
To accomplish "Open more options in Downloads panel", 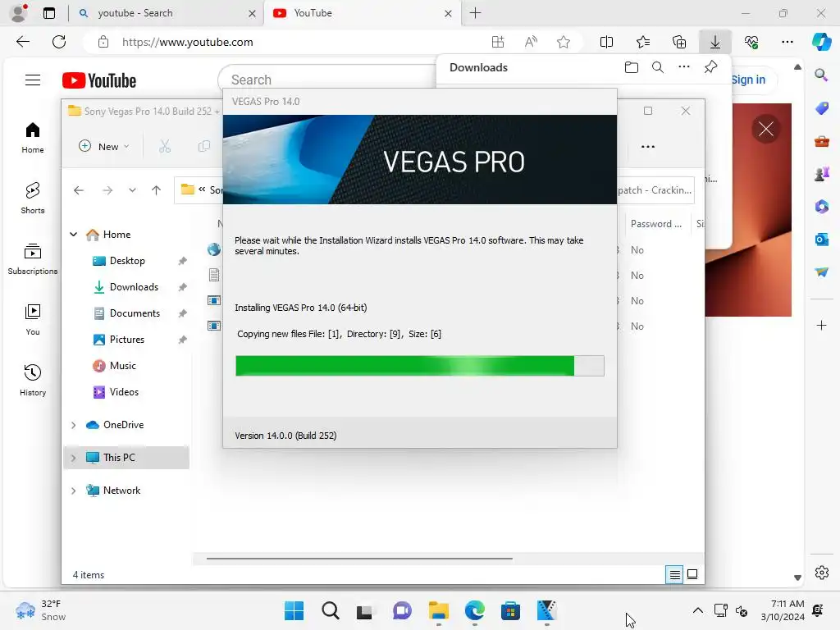I will coord(684,67).
